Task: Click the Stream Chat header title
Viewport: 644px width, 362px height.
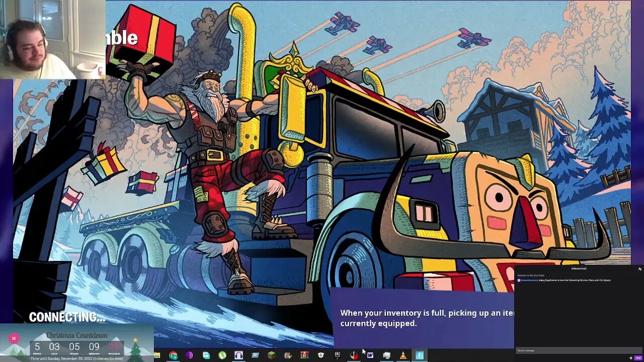Action: 578,269
